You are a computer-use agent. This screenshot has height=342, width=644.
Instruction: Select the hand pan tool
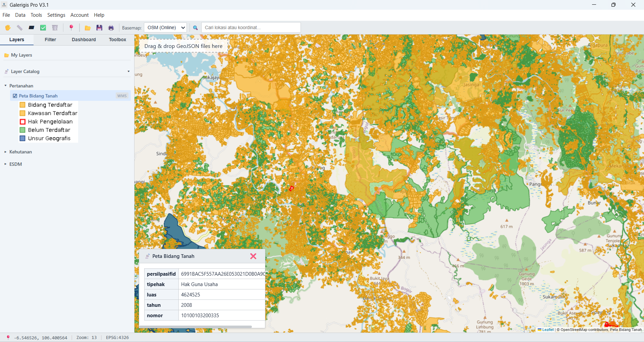8,28
